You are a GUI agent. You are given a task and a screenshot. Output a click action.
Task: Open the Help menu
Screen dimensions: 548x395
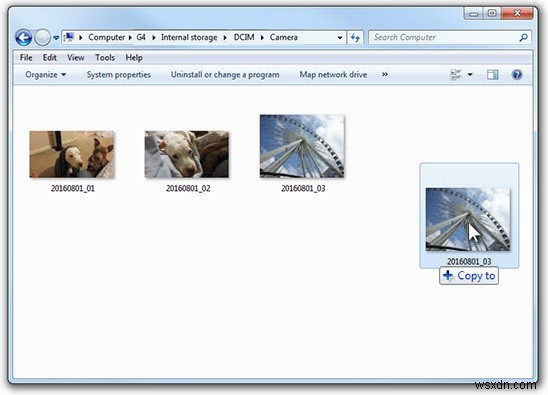pos(134,58)
